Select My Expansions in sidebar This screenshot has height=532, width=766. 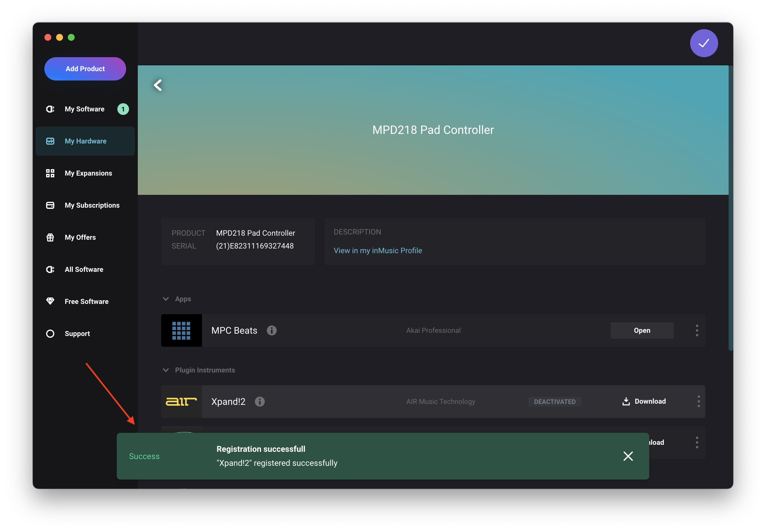pyautogui.click(x=88, y=173)
